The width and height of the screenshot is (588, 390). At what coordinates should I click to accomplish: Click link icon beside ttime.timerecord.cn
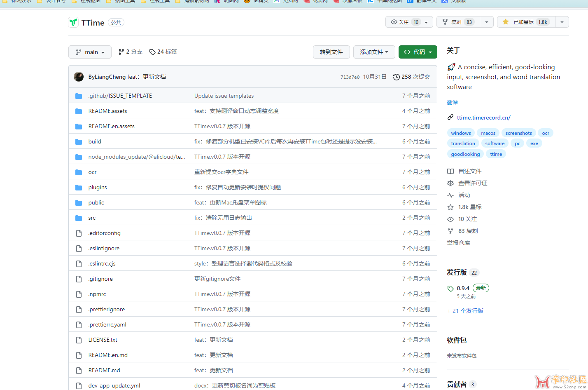[450, 117]
